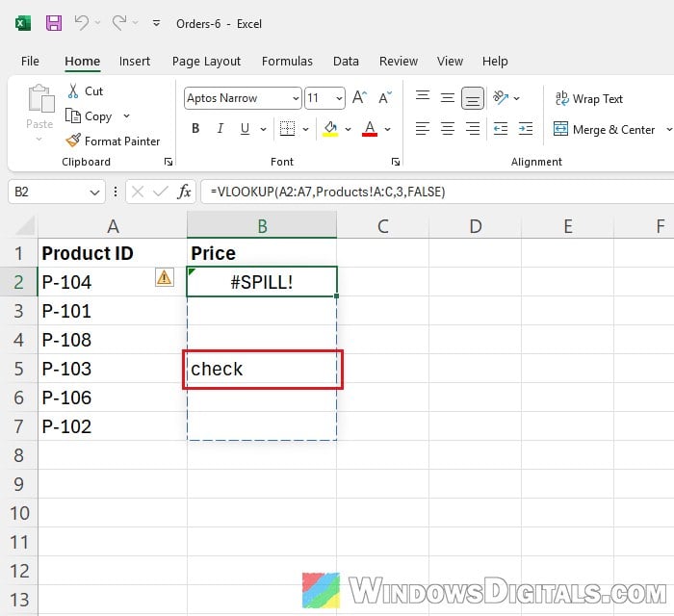Switch to the Review tab
The image size is (674, 616).
click(399, 61)
